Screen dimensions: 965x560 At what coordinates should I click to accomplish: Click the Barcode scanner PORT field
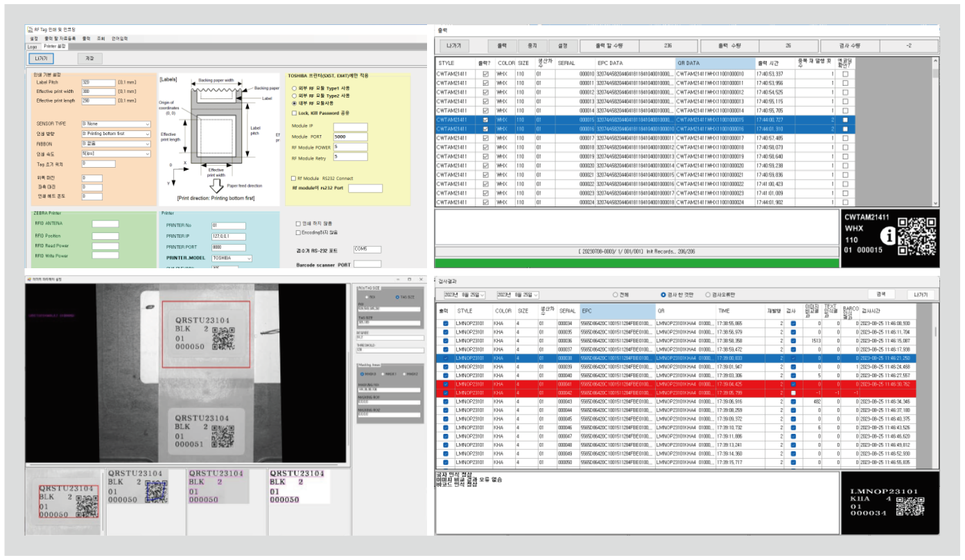[367, 264]
